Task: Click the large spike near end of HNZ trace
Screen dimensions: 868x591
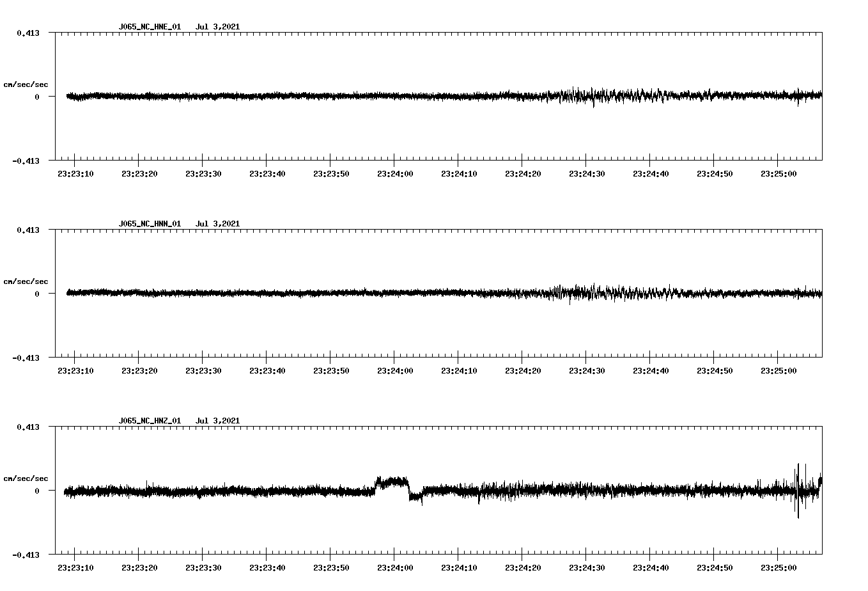Action: click(798, 489)
